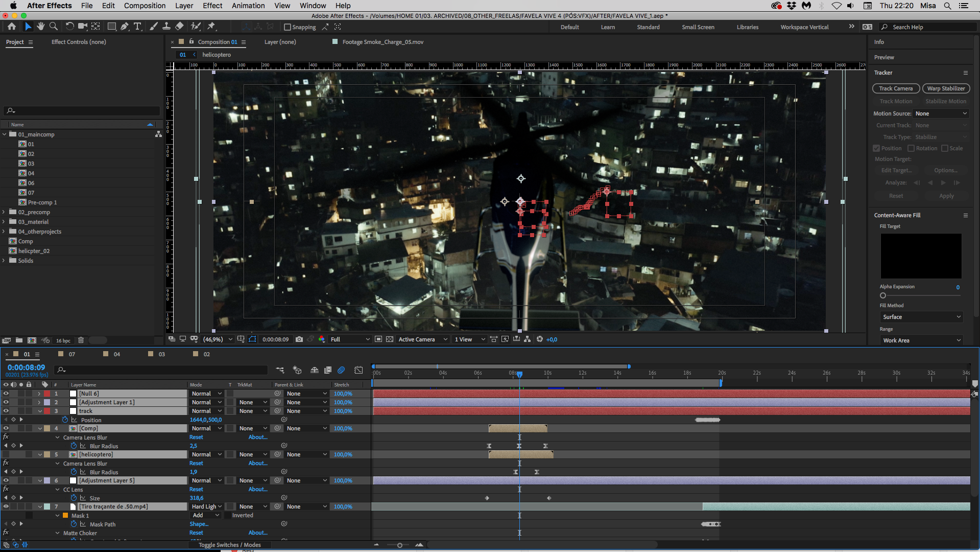Select the Selection (arrow) tool
Viewport: 980px width, 552px height.
(x=28, y=27)
